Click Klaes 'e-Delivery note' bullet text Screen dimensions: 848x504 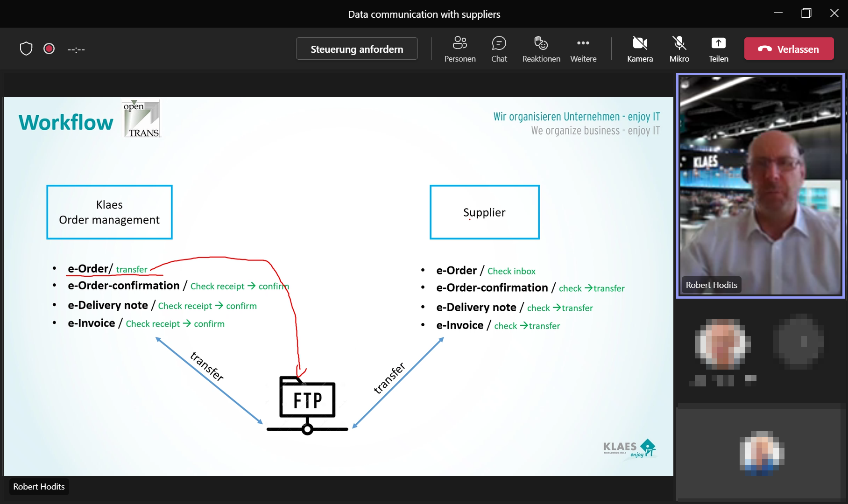point(108,305)
